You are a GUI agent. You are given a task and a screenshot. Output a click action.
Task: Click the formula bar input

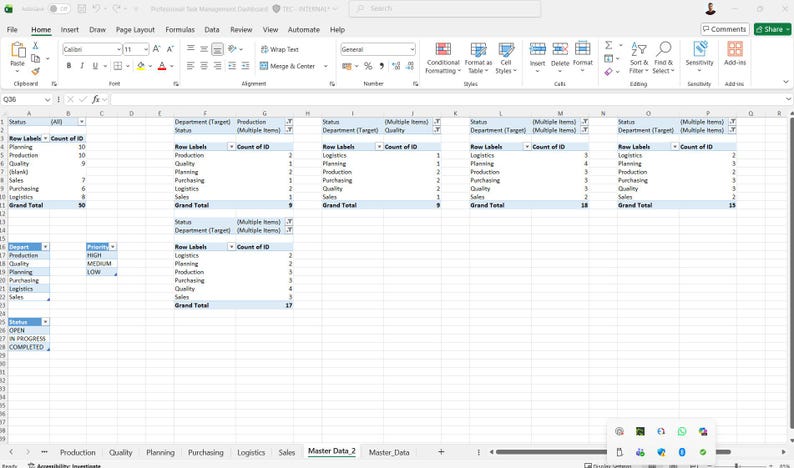[x=447, y=100]
